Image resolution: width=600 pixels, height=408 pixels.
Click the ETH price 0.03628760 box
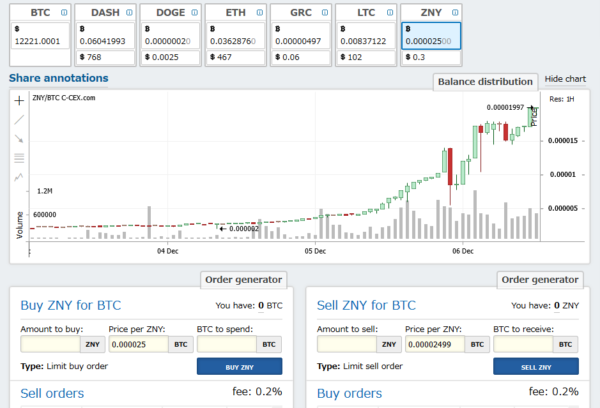click(x=235, y=36)
